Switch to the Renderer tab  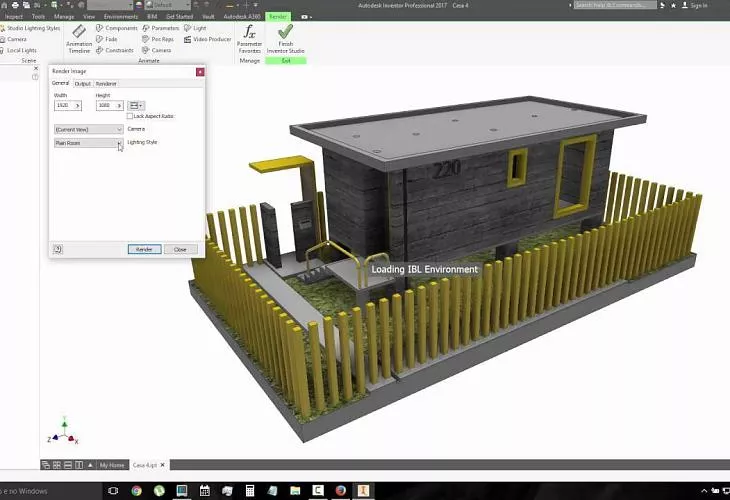click(106, 84)
